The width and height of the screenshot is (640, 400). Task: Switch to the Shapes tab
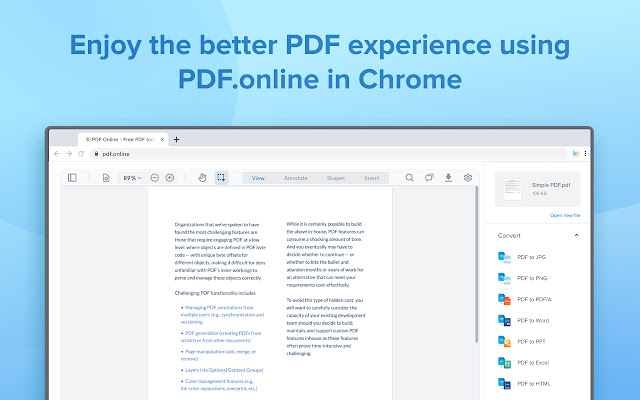pyautogui.click(x=336, y=178)
